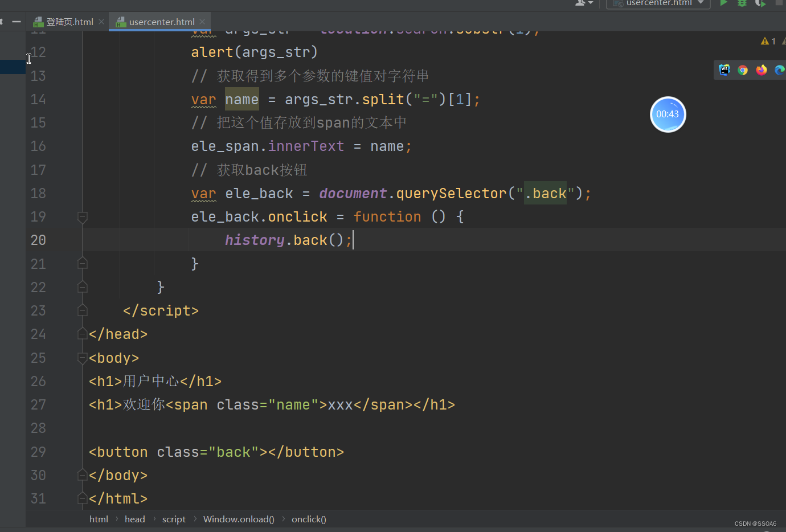Click the onclick property on line 19
The image size is (786, 532).
click(x=297, y=217)
